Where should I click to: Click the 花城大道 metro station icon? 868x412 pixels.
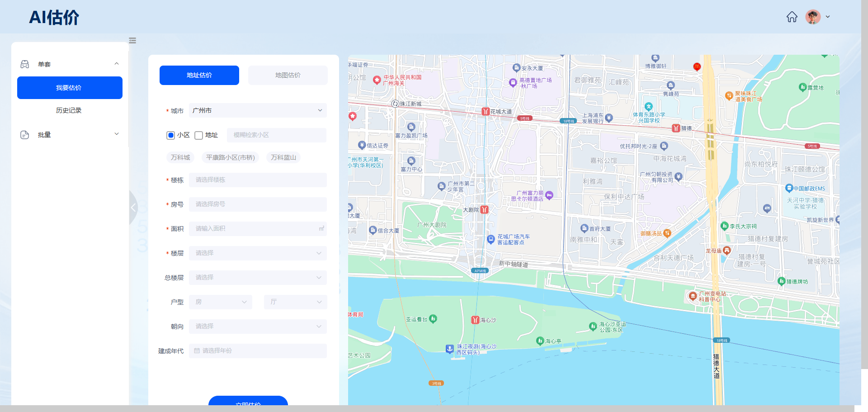485,111
